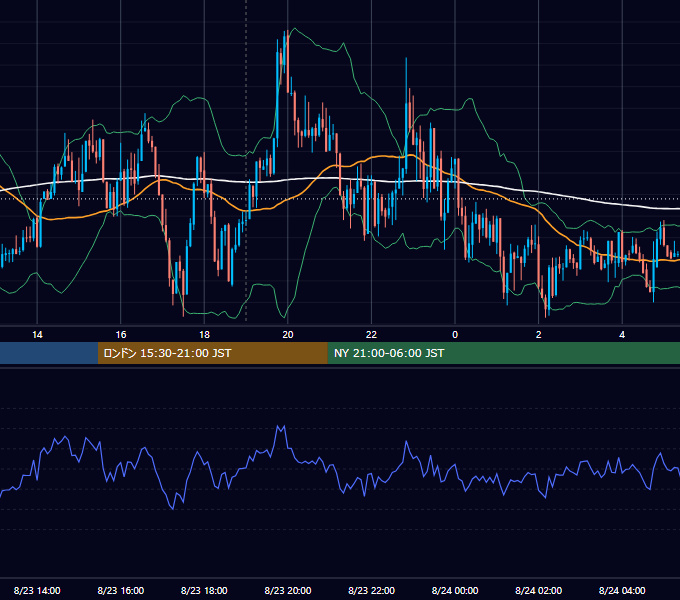This screenshot has height=600, width=680.
Task: Click the 0 hour axis label
Action: point(455,335)
